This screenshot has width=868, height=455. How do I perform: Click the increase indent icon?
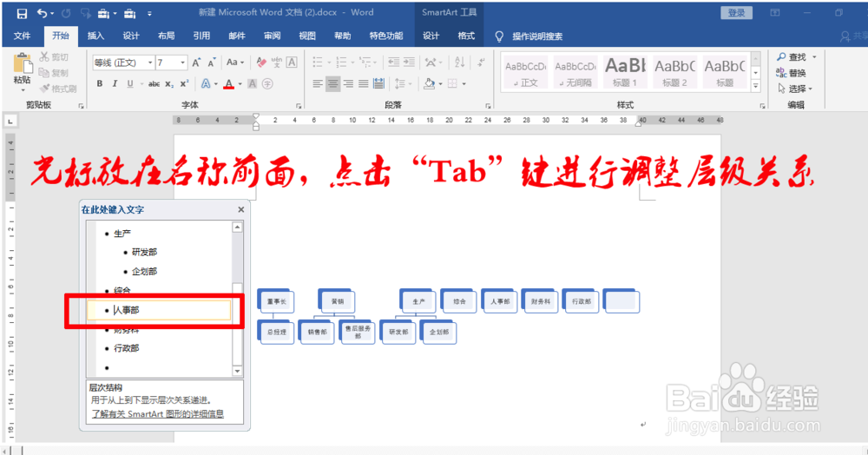pyautogui.click(x=409, y=62)
